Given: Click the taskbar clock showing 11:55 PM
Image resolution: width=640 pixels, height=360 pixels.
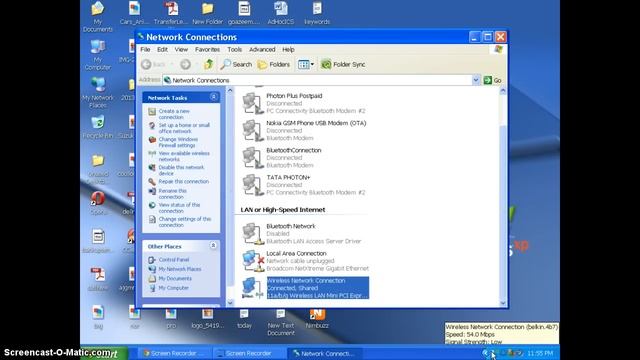Looking at the screenshot, I should coord(540,353).
